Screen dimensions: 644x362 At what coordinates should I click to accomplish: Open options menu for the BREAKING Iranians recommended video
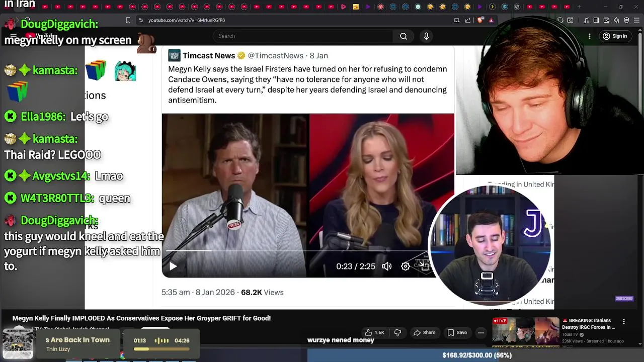(x=624, y=322)
